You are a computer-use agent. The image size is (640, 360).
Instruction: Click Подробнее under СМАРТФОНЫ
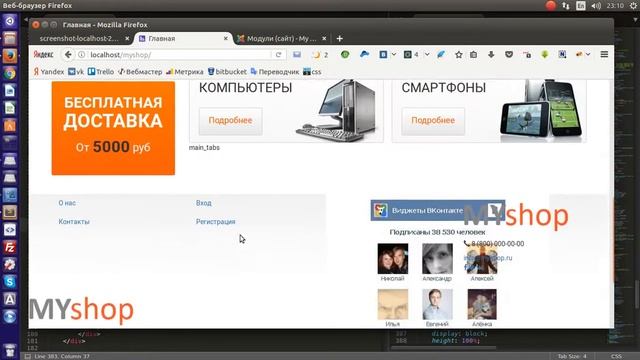click(x=433, y=120)
